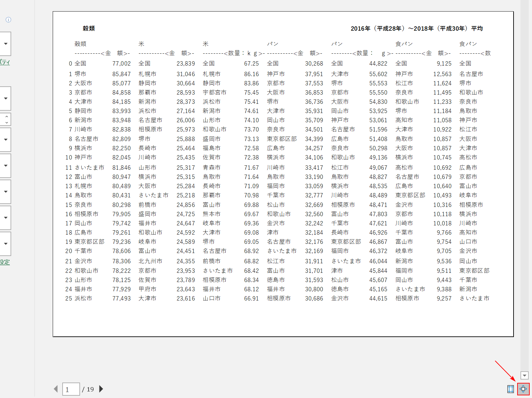Go to the next preview page arrow

coord(101,389)
